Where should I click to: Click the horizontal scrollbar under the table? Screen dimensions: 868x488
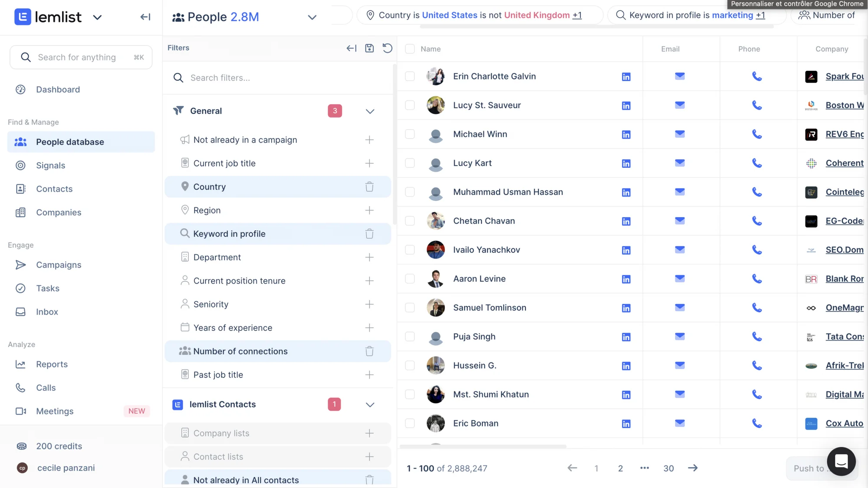coord(483,446)
